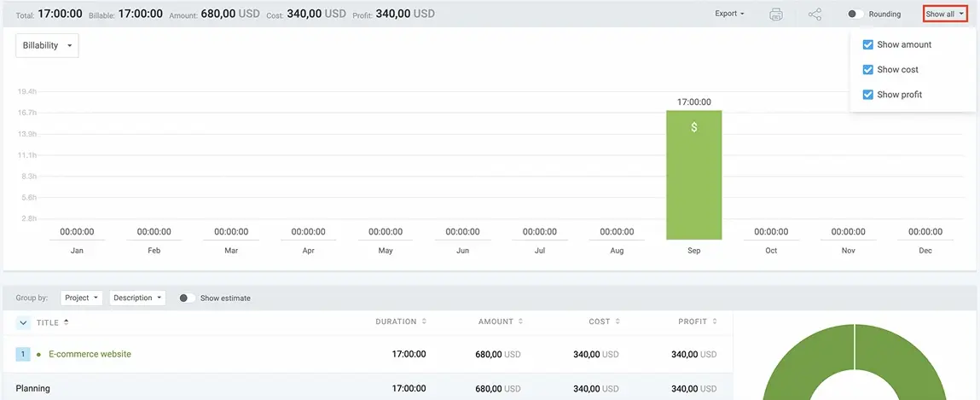Click Planning row duration 17:00:00 cell
Screen dimensions: 980x400
(x=409, y=388)
